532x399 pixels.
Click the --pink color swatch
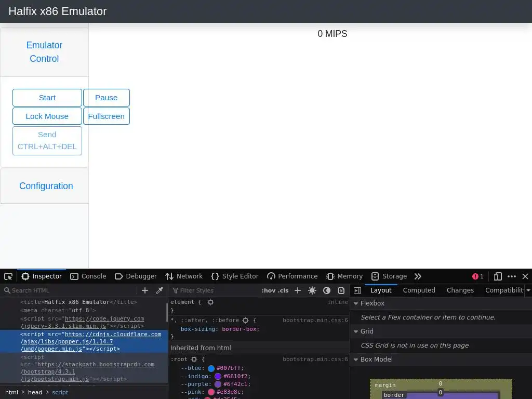(211, 392)
